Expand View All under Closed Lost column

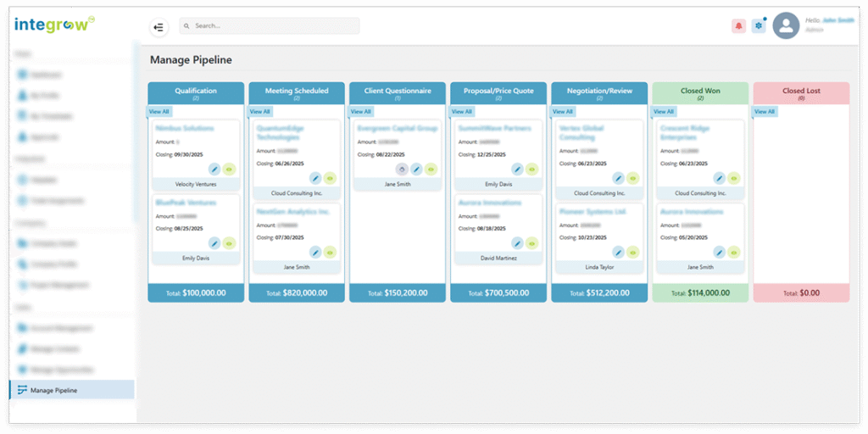click(x=765, y=112)
